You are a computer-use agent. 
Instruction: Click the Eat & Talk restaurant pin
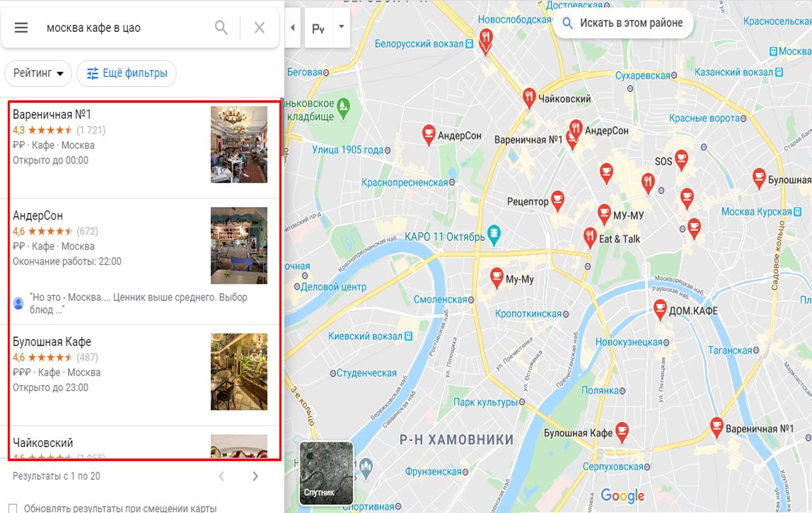(590, 236)
